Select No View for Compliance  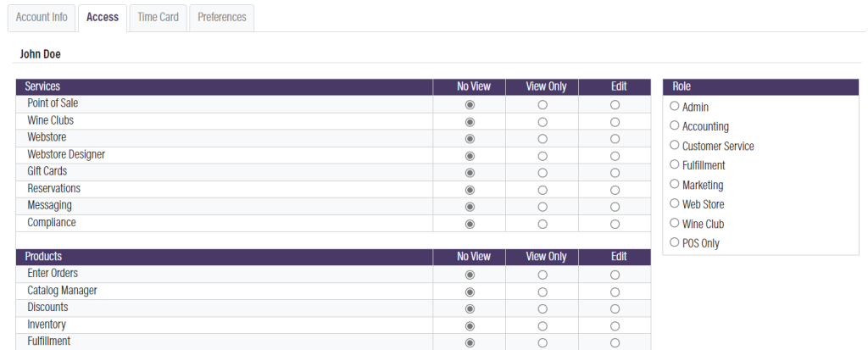[x=470, y=224]
